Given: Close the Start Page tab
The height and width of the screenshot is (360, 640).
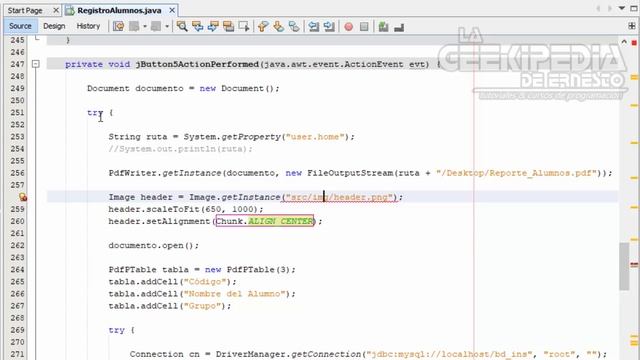Looking at the screenshot, I should 56,10.
